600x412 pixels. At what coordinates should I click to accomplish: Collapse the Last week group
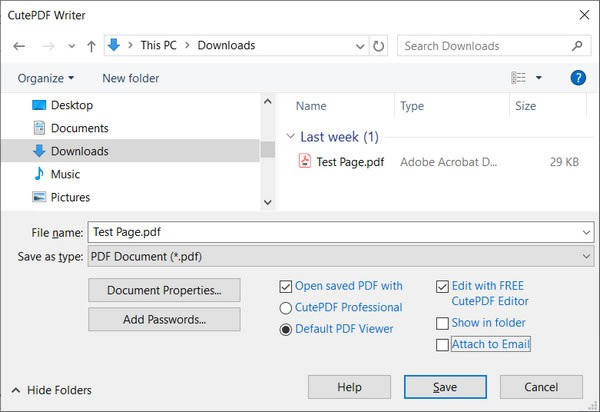290,137
